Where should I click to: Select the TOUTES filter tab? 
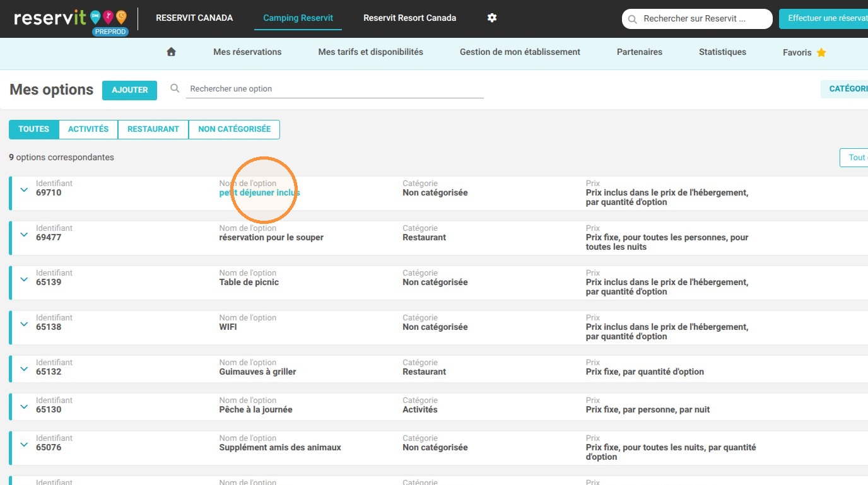coord(34,129)
